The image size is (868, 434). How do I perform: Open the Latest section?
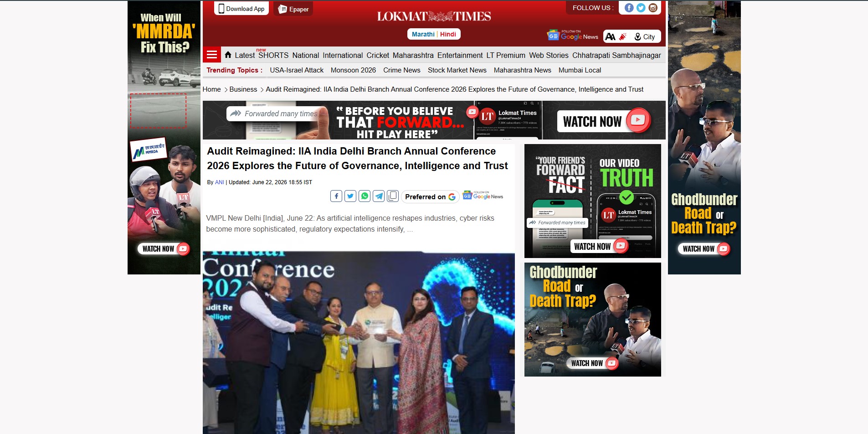tap(245, 55)
